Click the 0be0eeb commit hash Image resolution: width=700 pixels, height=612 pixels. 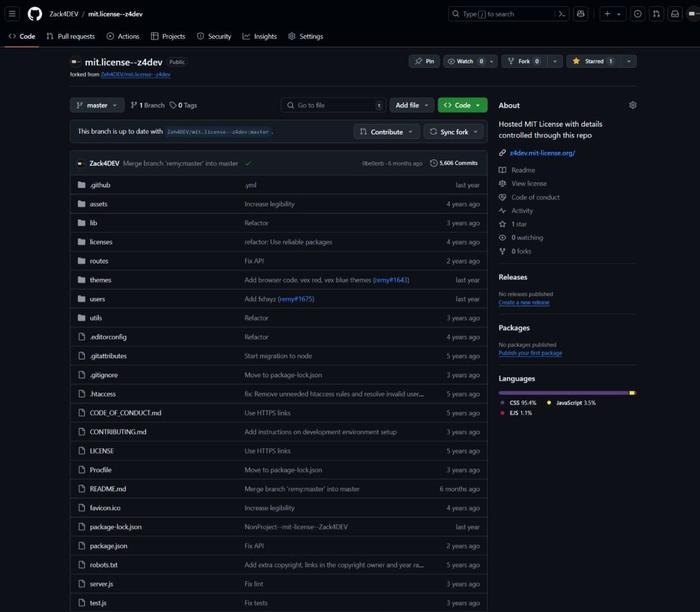(373, 163)
